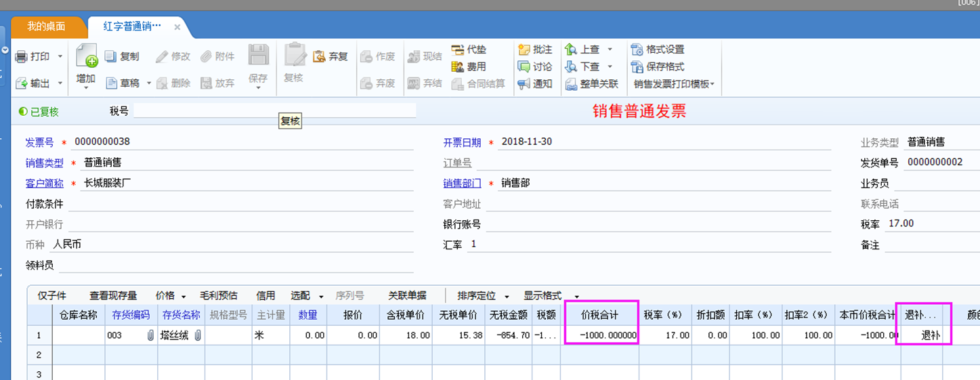980x380 pixels.
Task: Click the 仅子件 grid toolbar button
Action: click(52, 295)
